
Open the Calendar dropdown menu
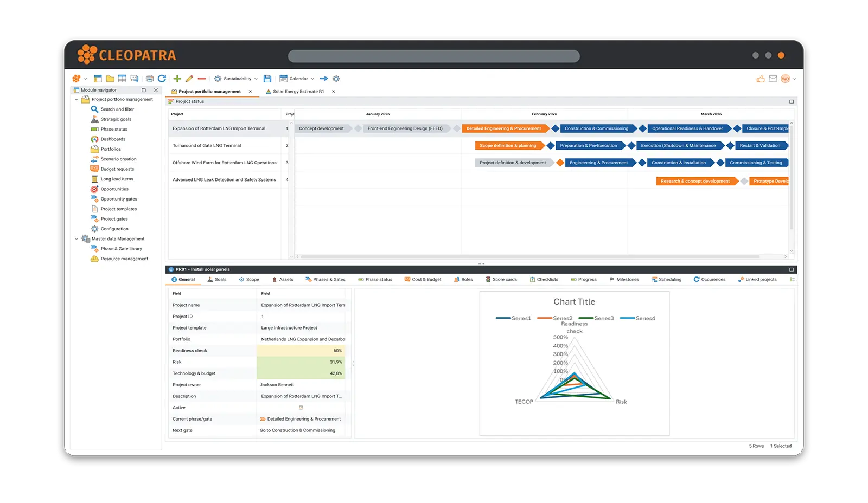point(297,79)
